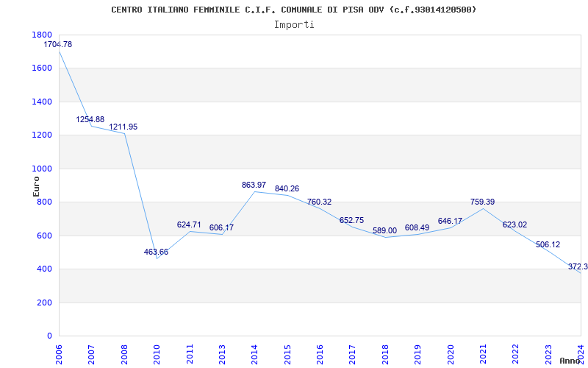Select the 606.17 data label
Screen dimensions: 588x368
click(x=222, y=227)
